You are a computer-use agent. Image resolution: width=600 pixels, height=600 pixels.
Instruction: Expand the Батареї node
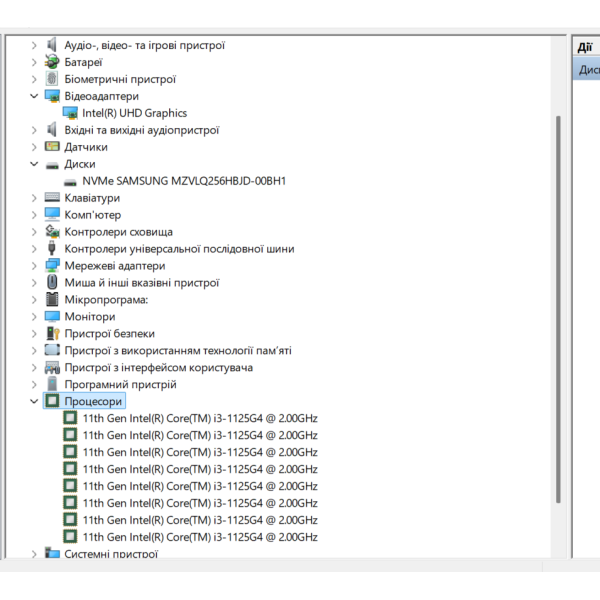pyautogui.click(x=34, y=62)
